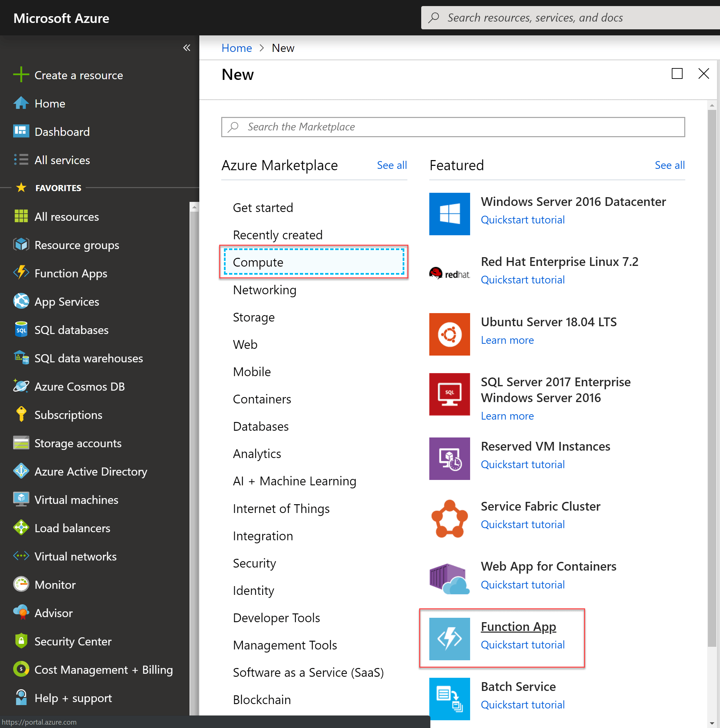720x728 pixels.
Task: Collapse the left sidebar with double chevron
Action: pos(186,48)
